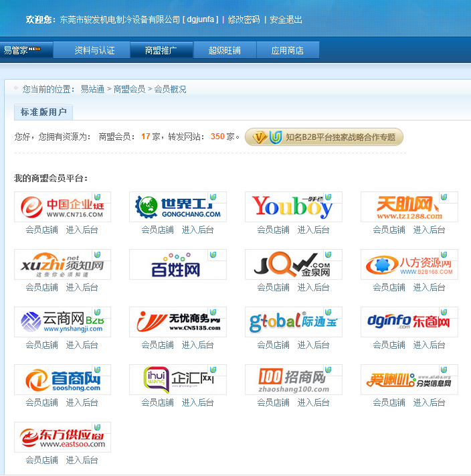471x476 pixels.
Task: Open the 须知网 xuzhi logo
Action: pos(62,264)
